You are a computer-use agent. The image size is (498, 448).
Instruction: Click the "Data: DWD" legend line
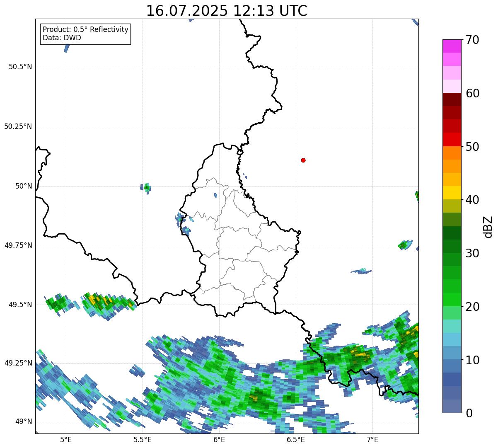[62, 38]
